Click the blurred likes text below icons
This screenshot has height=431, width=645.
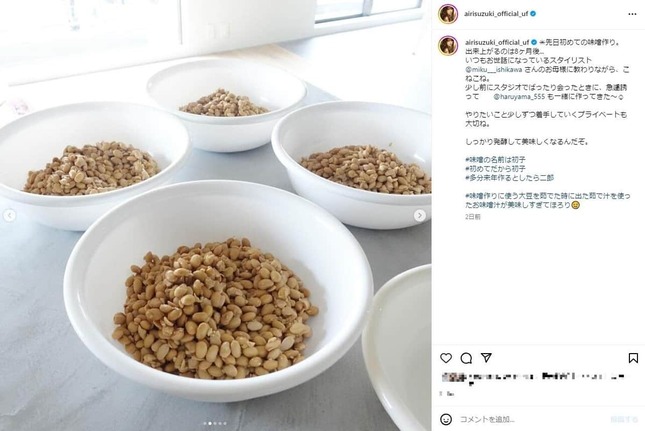tap(534, 378)
